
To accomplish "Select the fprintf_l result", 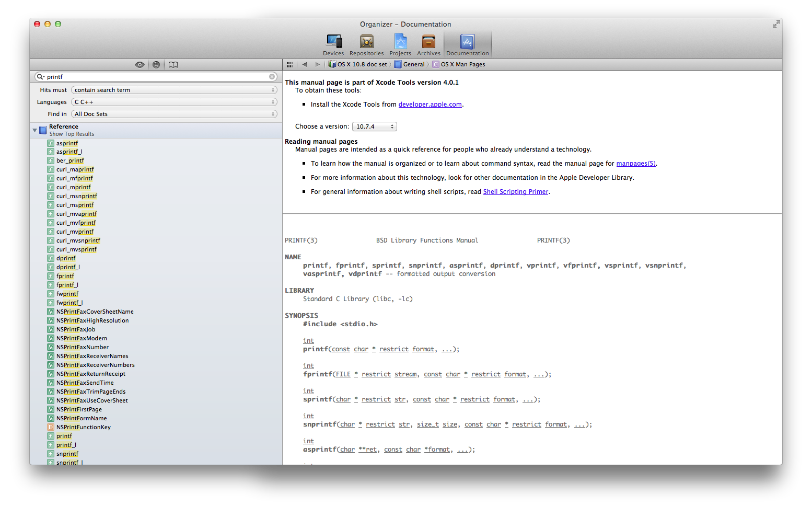I will click(67, 285).
